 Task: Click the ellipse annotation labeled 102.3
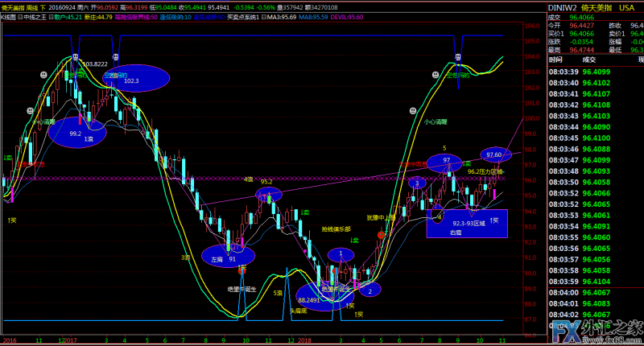coord(136,79)
